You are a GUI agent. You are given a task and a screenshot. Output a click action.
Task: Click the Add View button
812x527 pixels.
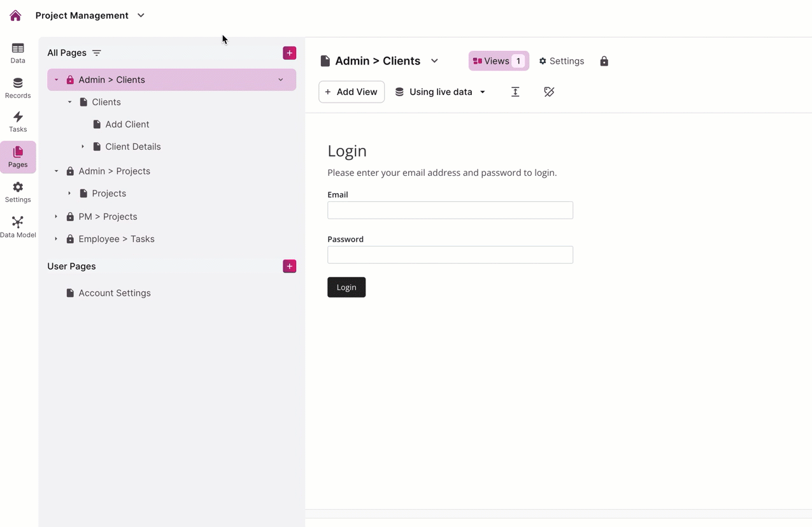pyautogui.click(x=352, y=92)
